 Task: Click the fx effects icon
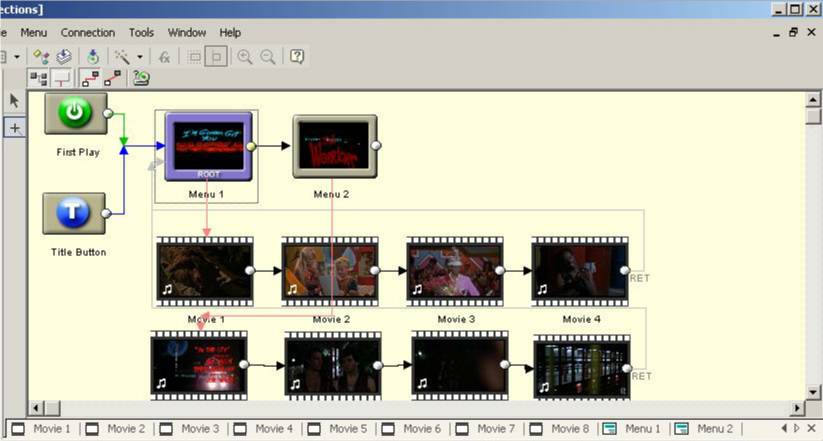(164, 57)
